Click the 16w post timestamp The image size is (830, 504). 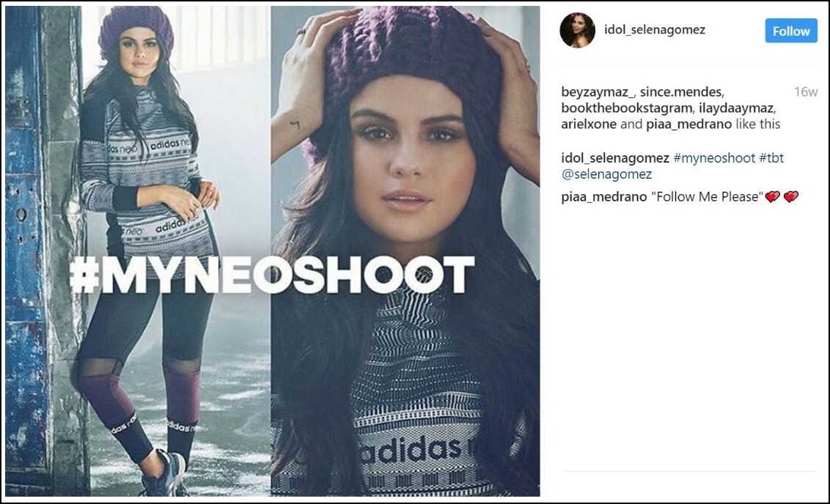(806, 92)
